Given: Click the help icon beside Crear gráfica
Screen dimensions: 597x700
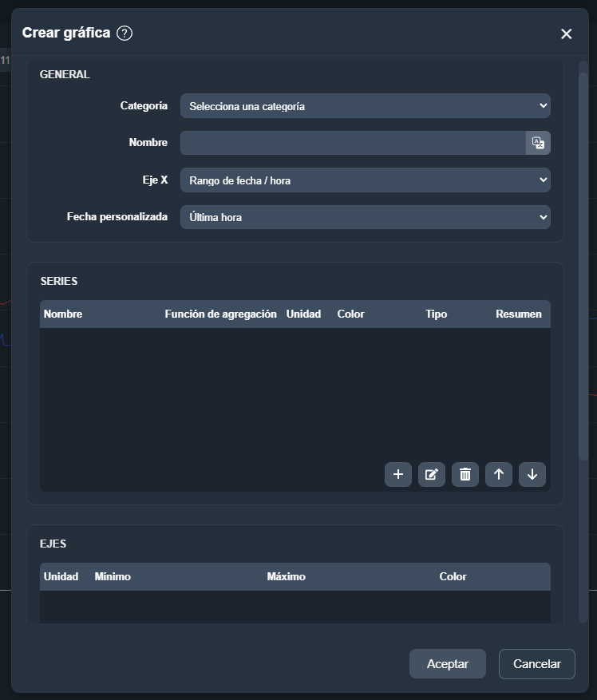Looking at the screenshot, I should (x=125, y=34).
